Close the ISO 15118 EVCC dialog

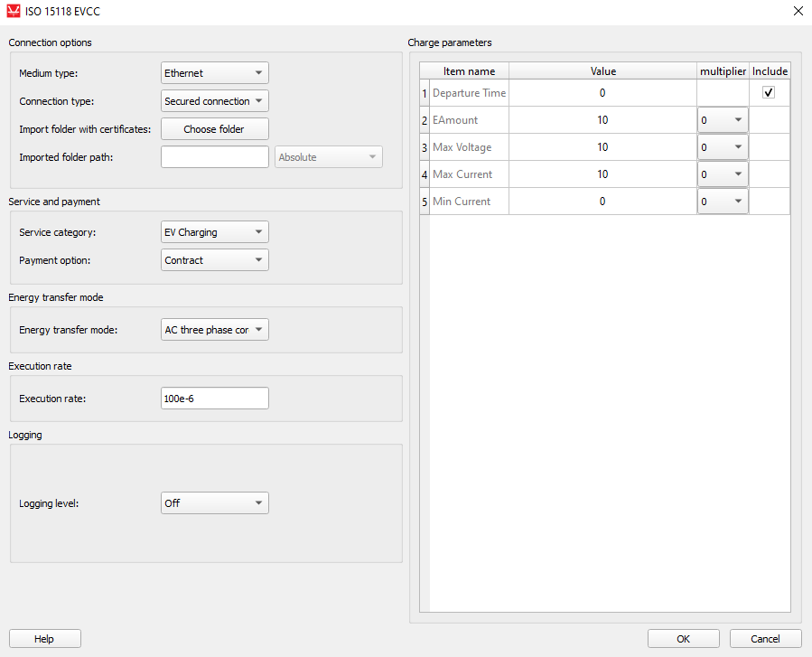point(798,11)
